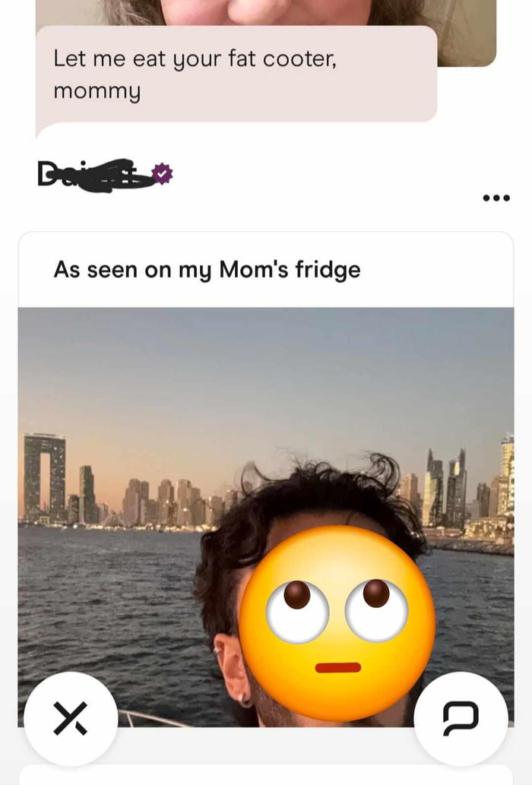Click the rolling-eyes emoji sticker
532x785 pixels.
point(337,623)
